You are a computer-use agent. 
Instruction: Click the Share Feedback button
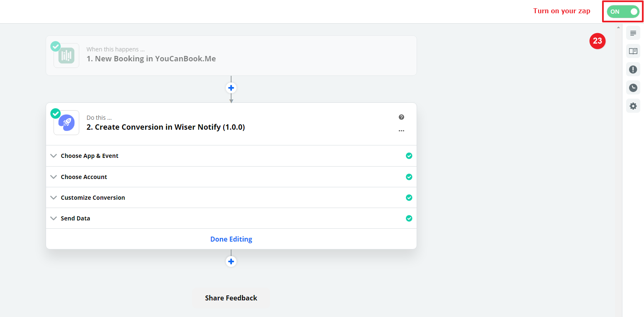coord(231,298)
